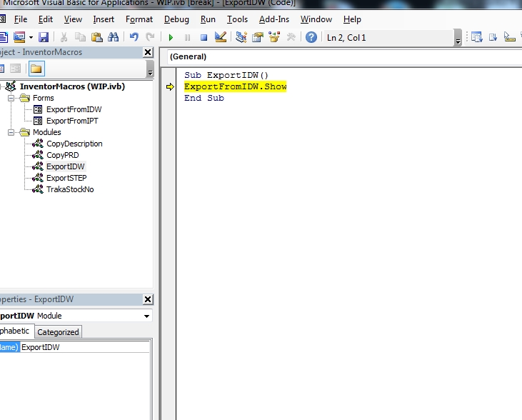
Task: Open the Format menu
Action: [x=139, y=19]
